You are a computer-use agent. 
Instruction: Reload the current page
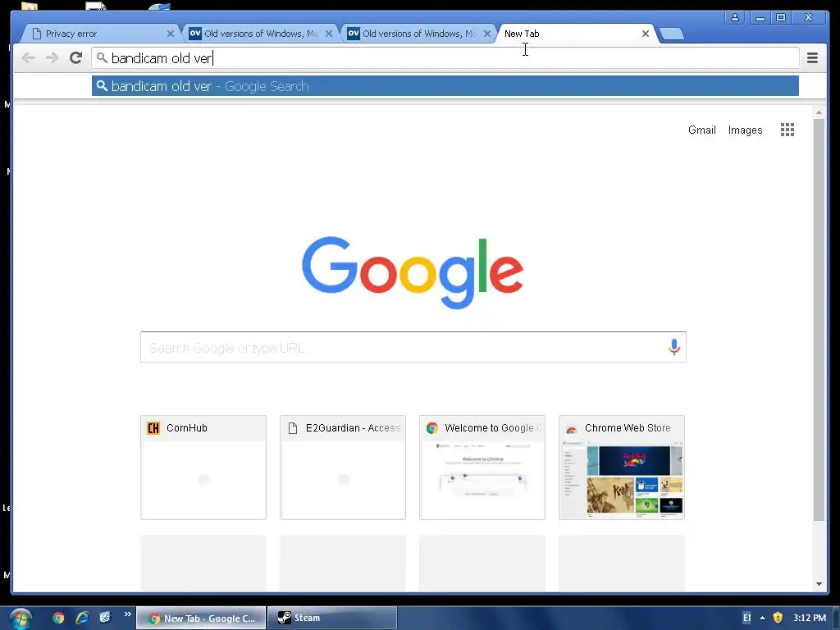click(76, 58)
